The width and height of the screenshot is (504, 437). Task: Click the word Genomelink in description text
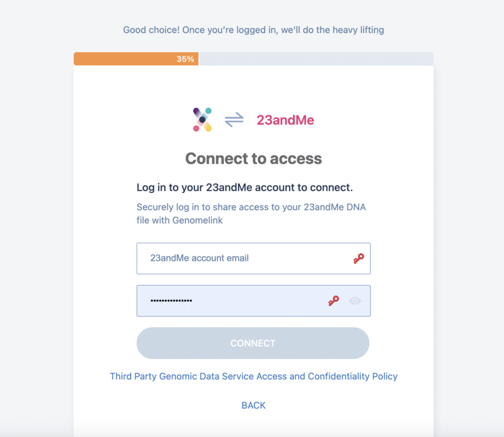197,220
